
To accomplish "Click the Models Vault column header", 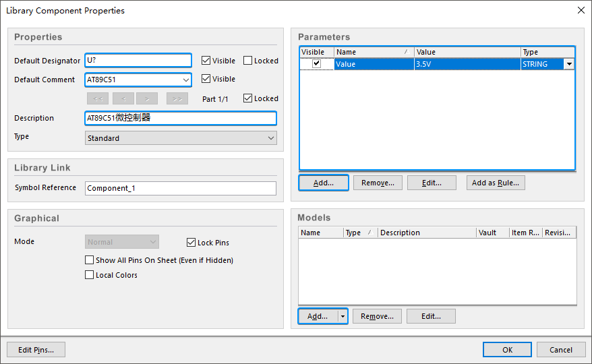I will coord(492,233).
